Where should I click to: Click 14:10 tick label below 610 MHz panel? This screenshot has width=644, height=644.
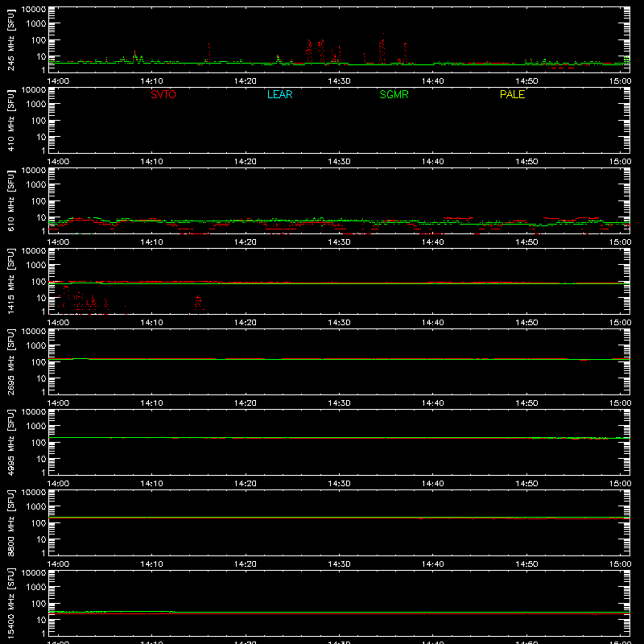click(x=151, y=242)
